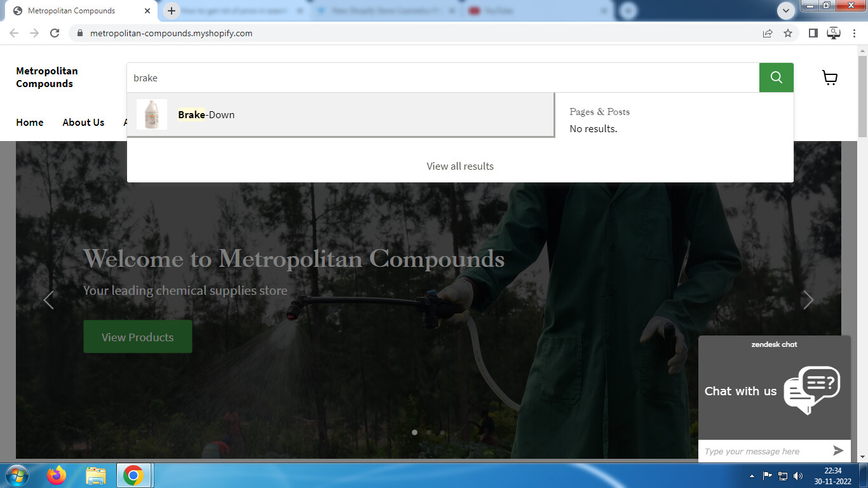The height and width of the screenshot is (488, 868).
Task: Toggle the browser side panel icon
Action: coord(813,33)
